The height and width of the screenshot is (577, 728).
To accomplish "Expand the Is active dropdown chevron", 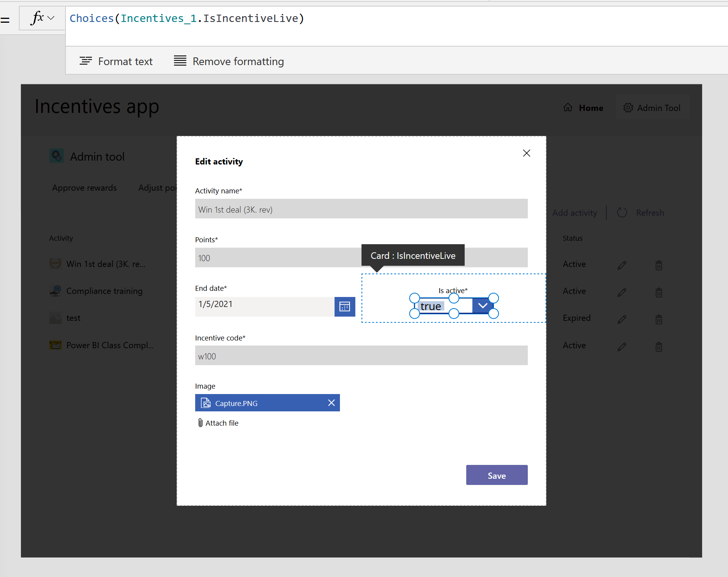I will pyautogui.click(x=482, y=306).
